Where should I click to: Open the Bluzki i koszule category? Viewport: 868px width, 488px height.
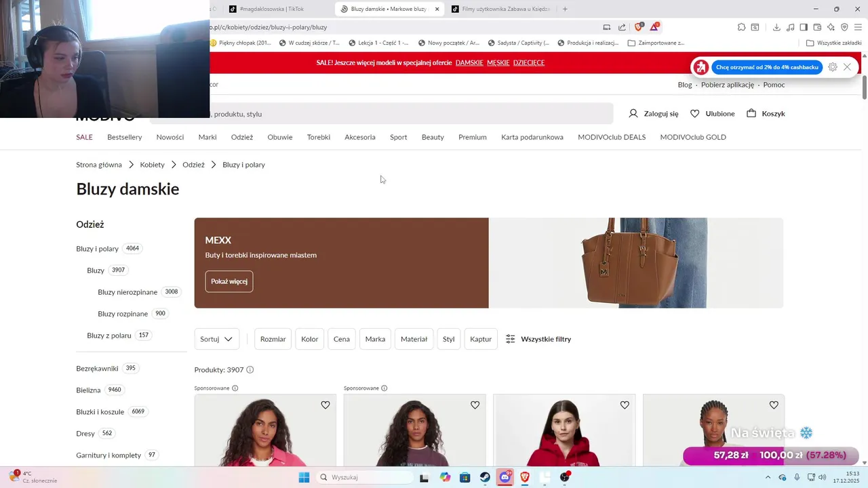click(100, 411)
